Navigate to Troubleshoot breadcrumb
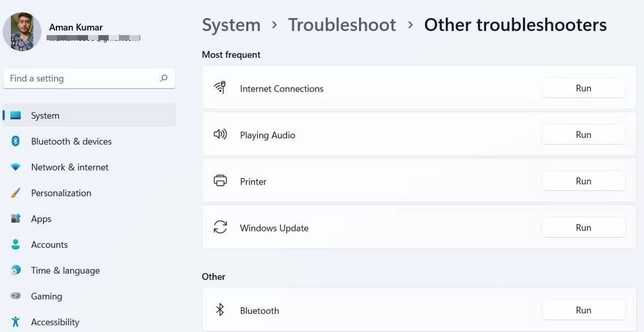Viewport: 644px width, 332px height. click(342, 25)
